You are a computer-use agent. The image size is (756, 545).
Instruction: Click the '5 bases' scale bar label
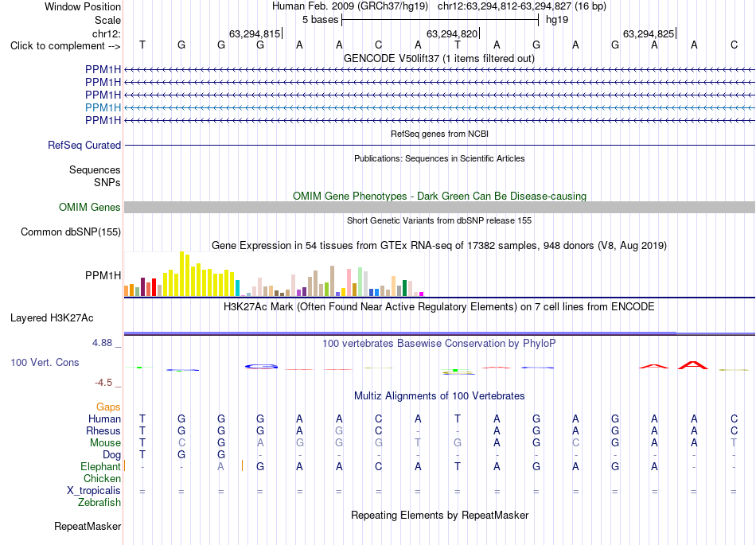click(x=320, y=20)
